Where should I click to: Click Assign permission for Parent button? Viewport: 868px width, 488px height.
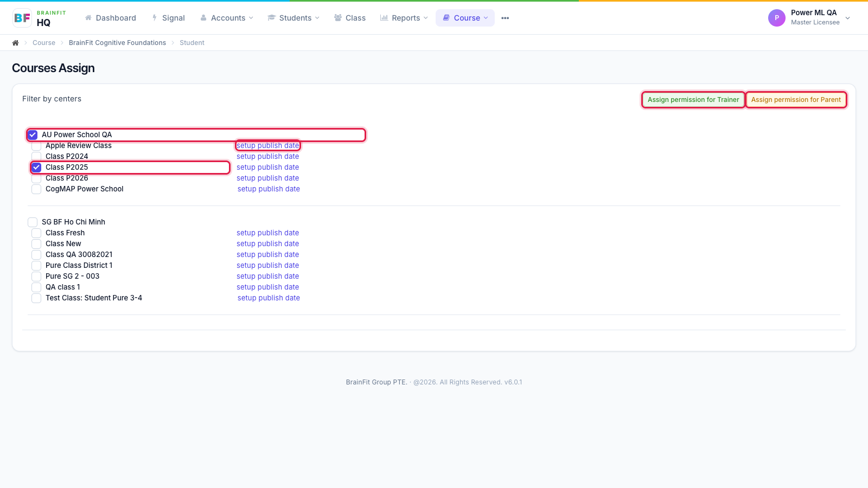pyautogui.click(x=796, y=100)
